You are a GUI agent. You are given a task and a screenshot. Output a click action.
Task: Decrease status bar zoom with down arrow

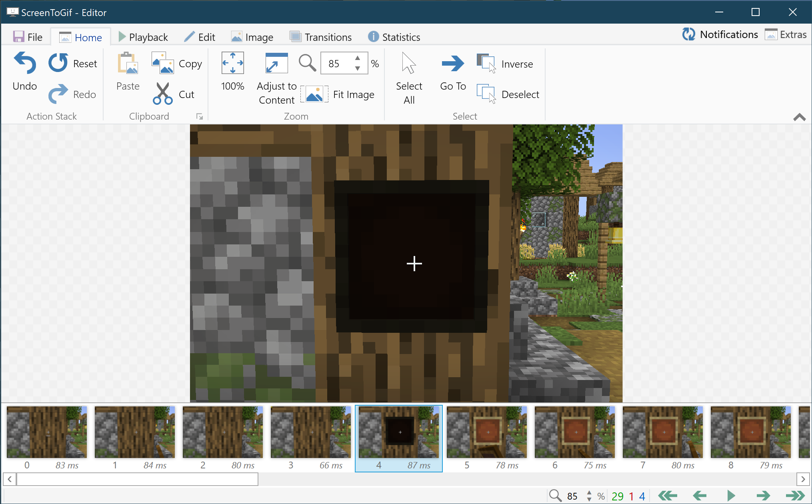click(x=589, y=499)
